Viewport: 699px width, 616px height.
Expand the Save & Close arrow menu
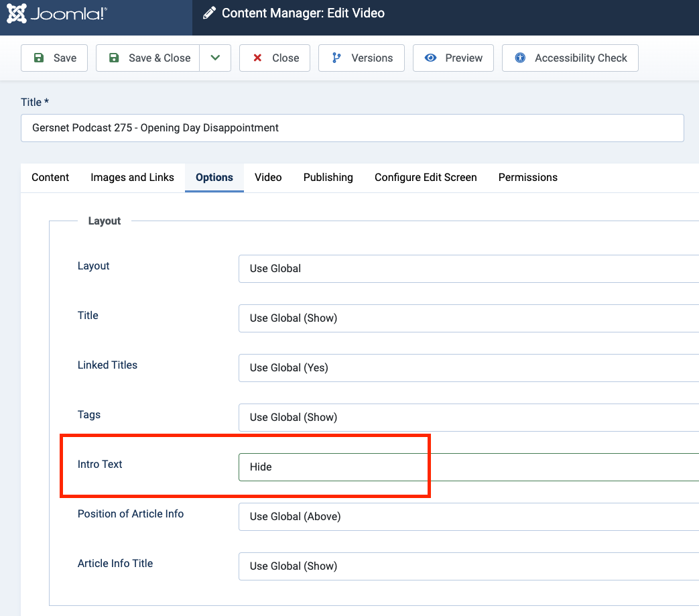pos(215,58)
